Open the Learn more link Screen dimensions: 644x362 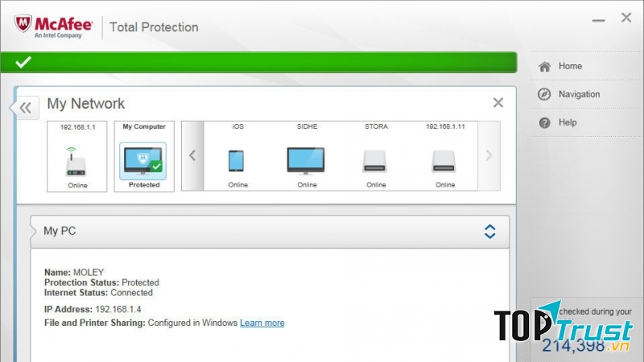click(262, 323)
